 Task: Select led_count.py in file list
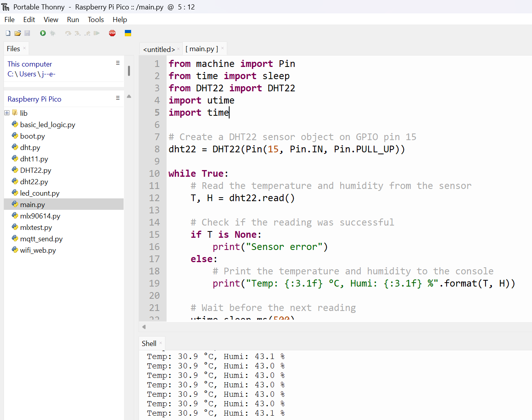click(40, 193)
